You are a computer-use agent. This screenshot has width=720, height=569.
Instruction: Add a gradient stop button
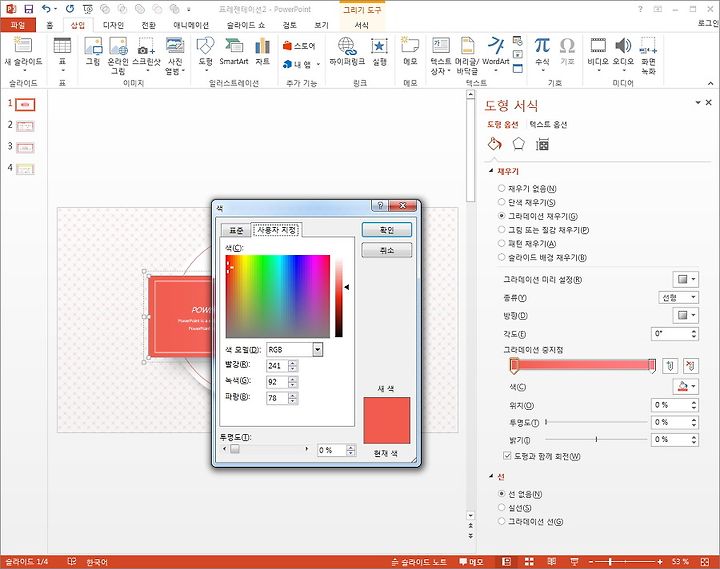pos(670,366)
